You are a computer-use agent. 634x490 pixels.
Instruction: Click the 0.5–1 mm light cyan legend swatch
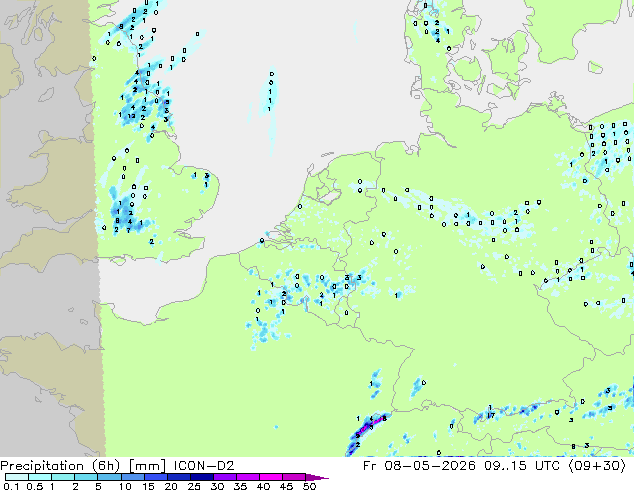coord(40,477)
